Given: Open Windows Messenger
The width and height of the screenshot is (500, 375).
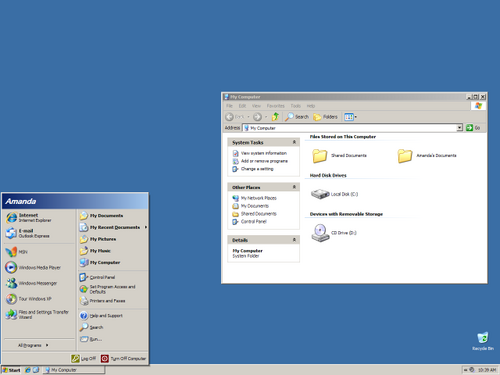Looking at the screenshot, I should (32, 283).
